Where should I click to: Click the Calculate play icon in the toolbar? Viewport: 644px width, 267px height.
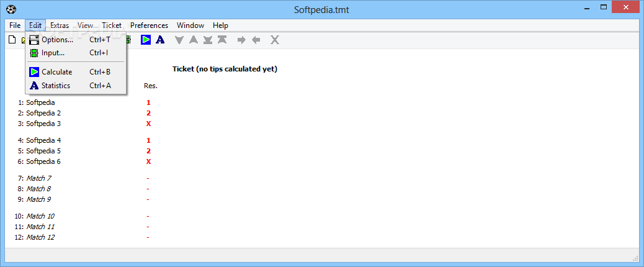point(146,40)
